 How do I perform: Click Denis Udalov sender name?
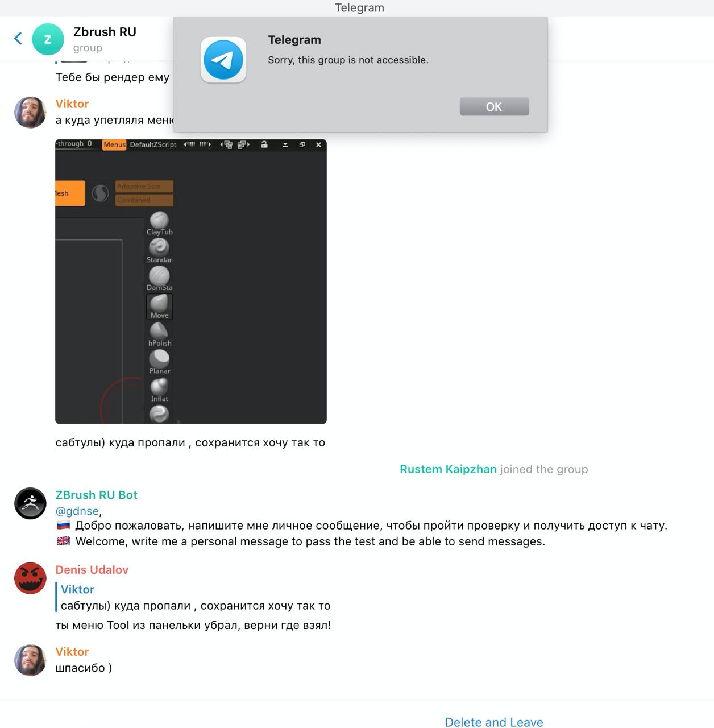coord(92,570)
